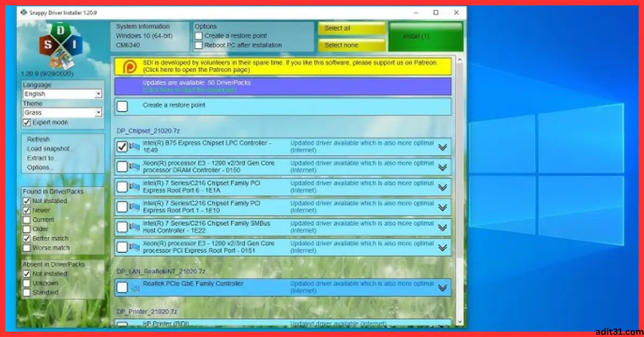Click DP_Printer_21020.7z group heading
Image resolution: width=644 pixels, height=337 pixels.
[x=148, y=312]
